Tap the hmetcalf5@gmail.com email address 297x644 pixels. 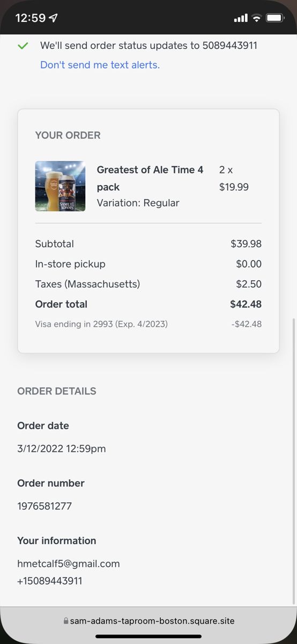click(x=69, y=563)
